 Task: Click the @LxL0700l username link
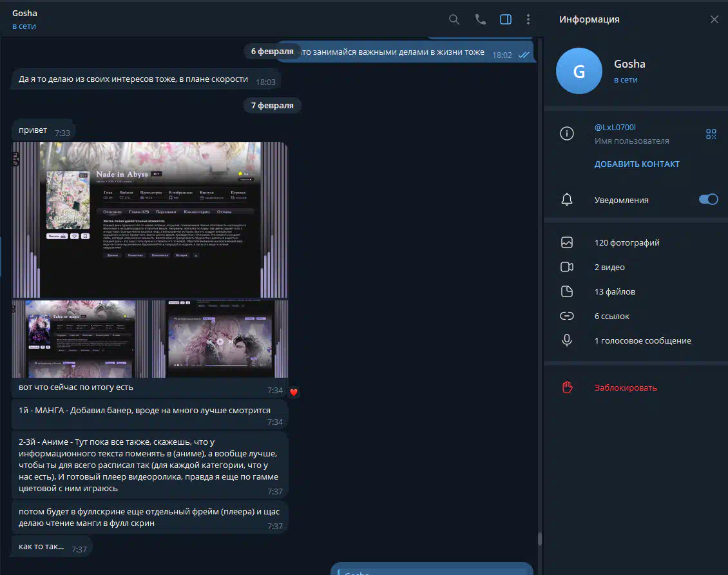point(615,127)
